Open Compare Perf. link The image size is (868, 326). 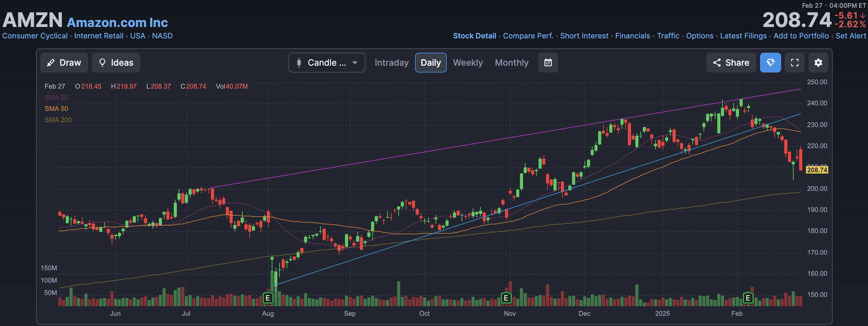point(528,36)
